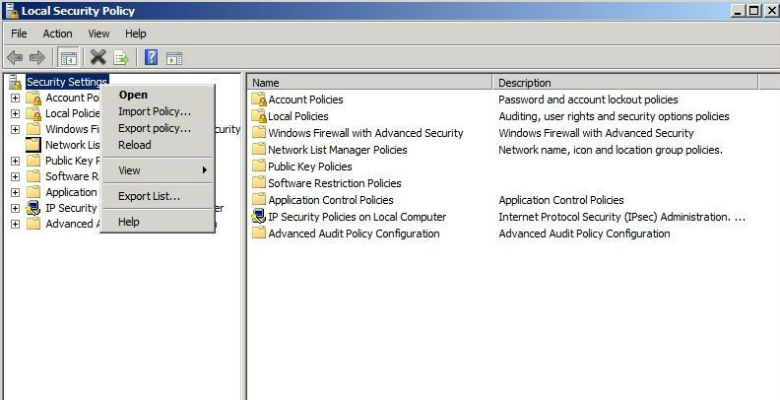Click Advanced Audit Policy icon in right pane
The image size is (780, 400).
259,233
